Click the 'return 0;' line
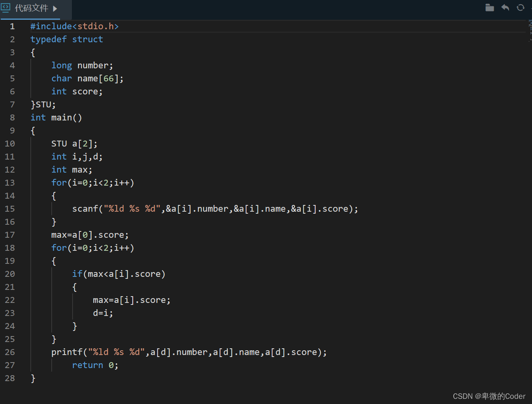This screenshot has height=404, width=532. pyautogui.click(x=95, y=365)
